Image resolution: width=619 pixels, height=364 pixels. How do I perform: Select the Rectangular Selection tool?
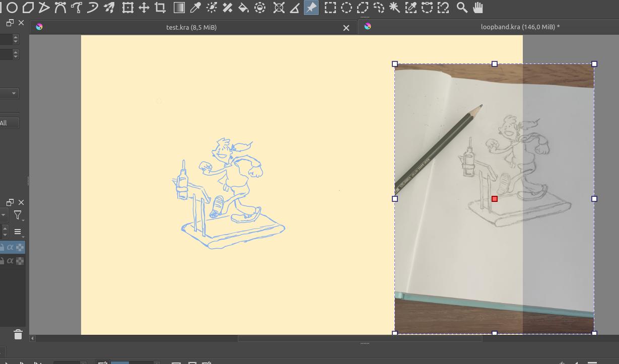330,8
